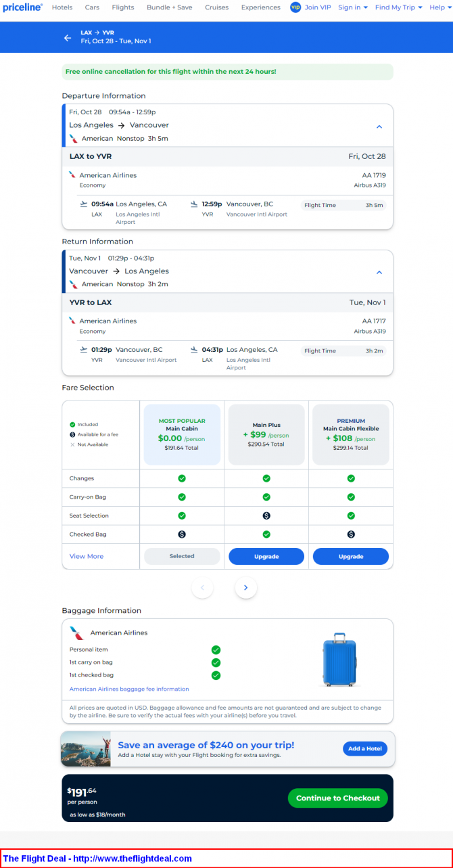Click the American Airlines logo in Baggage Information
Screen dimensions: 453x868
tap(76, 633)
